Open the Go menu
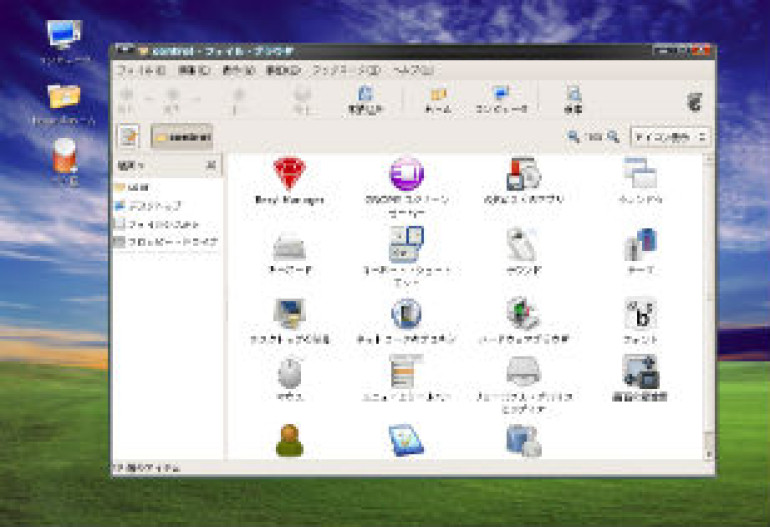This screenshot has height=527, width=770. [283, 70]
